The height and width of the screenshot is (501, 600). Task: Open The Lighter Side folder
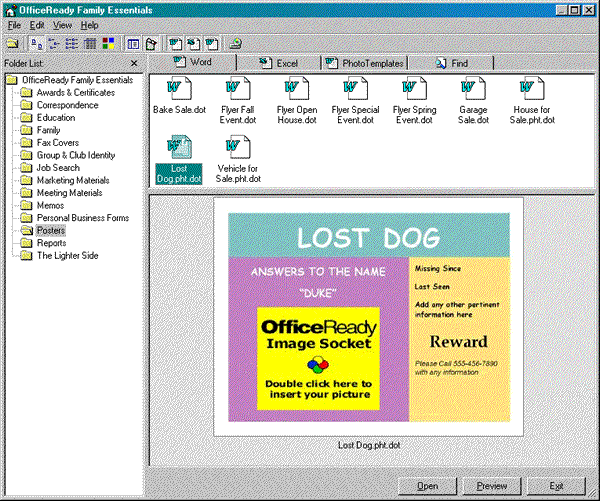click(59, 256)
